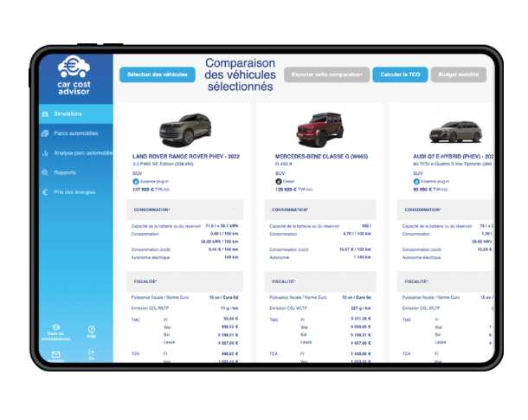Click the Land Rover 109 km electric range
This screenshot has height=420, width=528.
231,257
